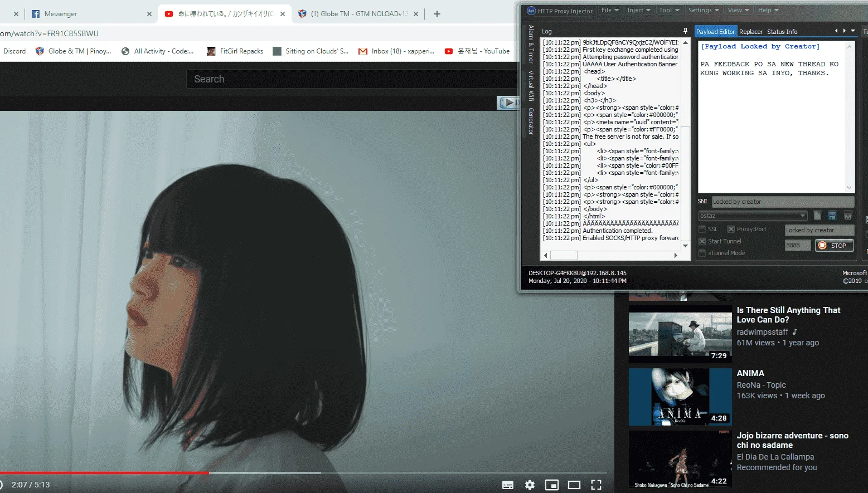
Task: Open YouTube player settings gear
Action: [x=530, y=485]
